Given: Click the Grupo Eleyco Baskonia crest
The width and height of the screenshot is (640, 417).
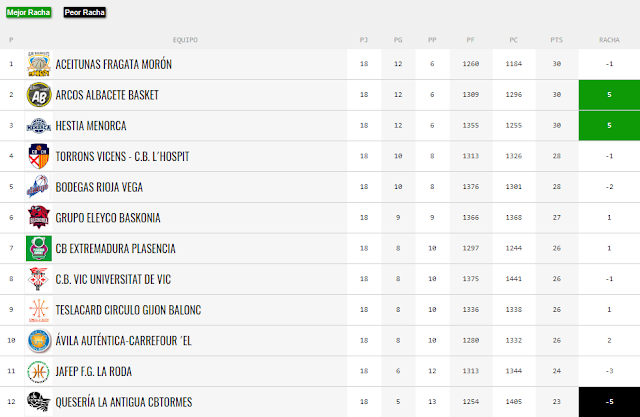Looking at the screenshot, I should (x=39, y=217).
